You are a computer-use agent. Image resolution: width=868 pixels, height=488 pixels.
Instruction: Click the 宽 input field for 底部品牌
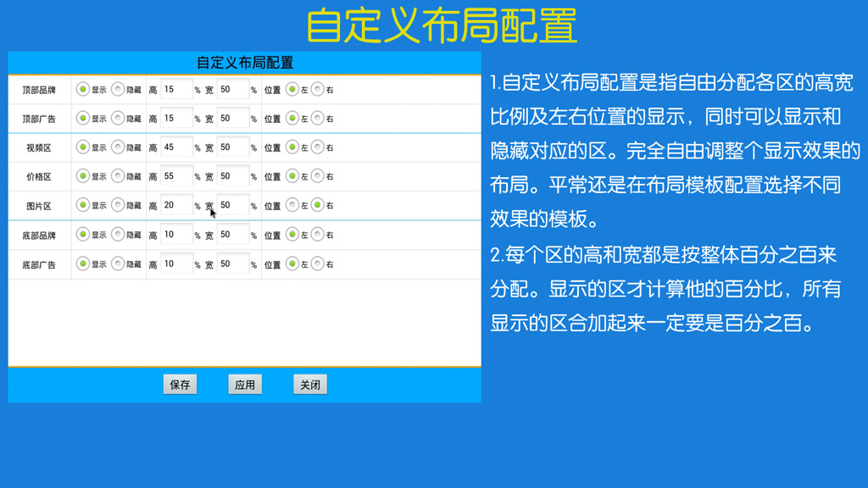pos(233,235)
